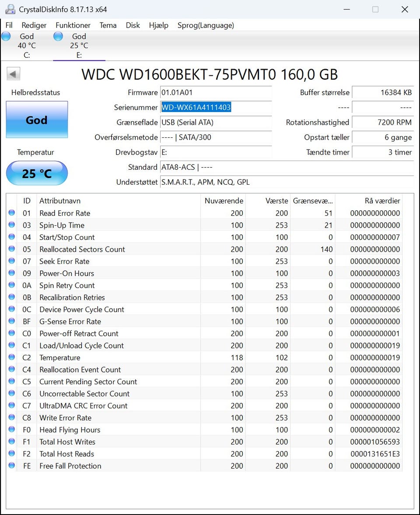Click status dot for Reallocation Event Count

(12, 369)
